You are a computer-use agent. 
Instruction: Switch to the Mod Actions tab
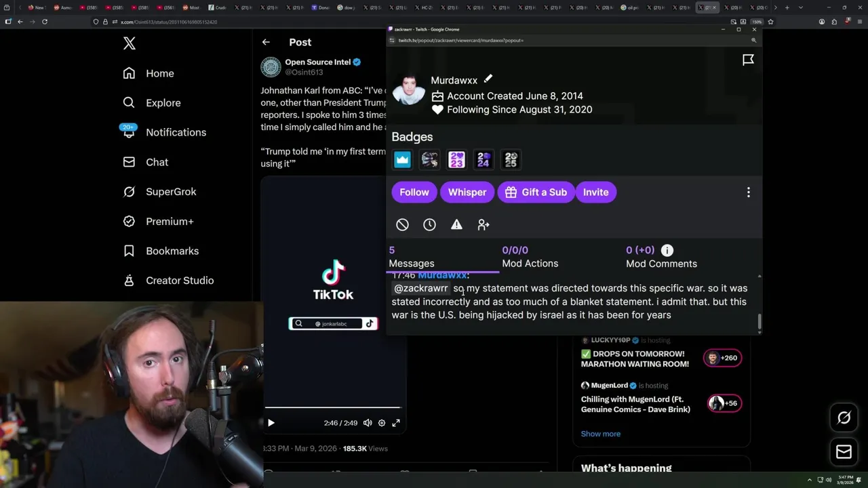pos(530,258)
